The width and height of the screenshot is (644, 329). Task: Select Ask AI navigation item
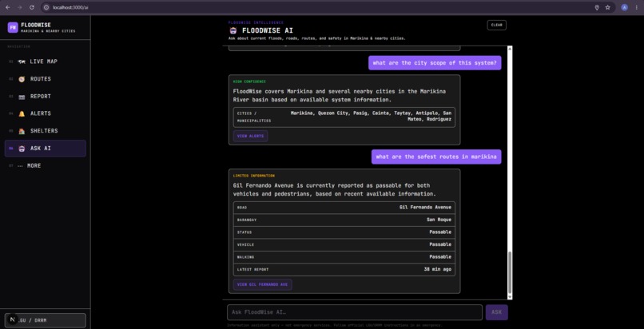tap(46, 149)
